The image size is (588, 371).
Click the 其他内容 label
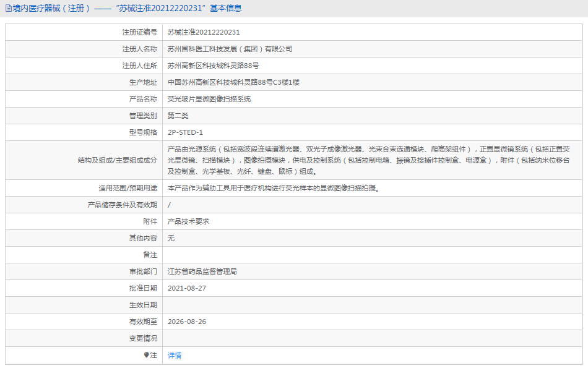click(143, 238)
